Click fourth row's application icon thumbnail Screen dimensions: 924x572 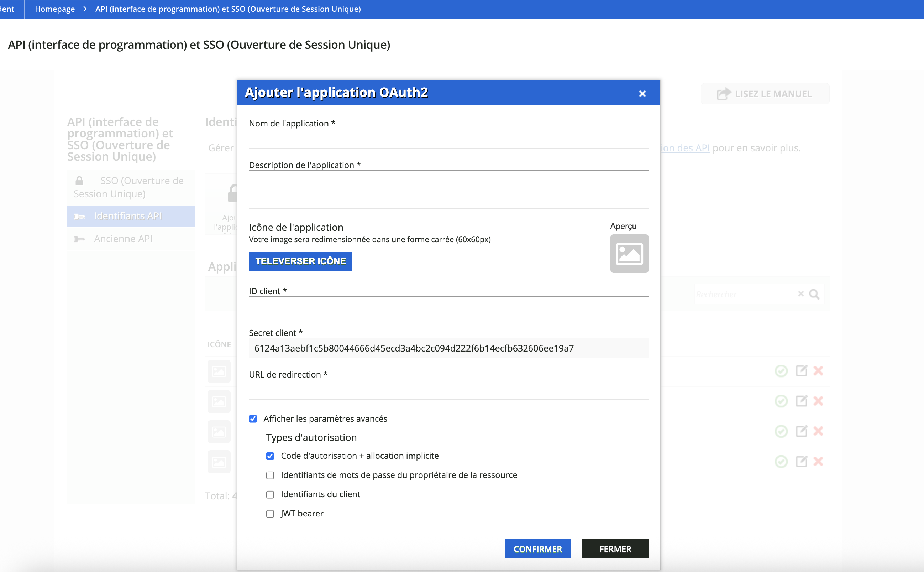tap(219, 462)
